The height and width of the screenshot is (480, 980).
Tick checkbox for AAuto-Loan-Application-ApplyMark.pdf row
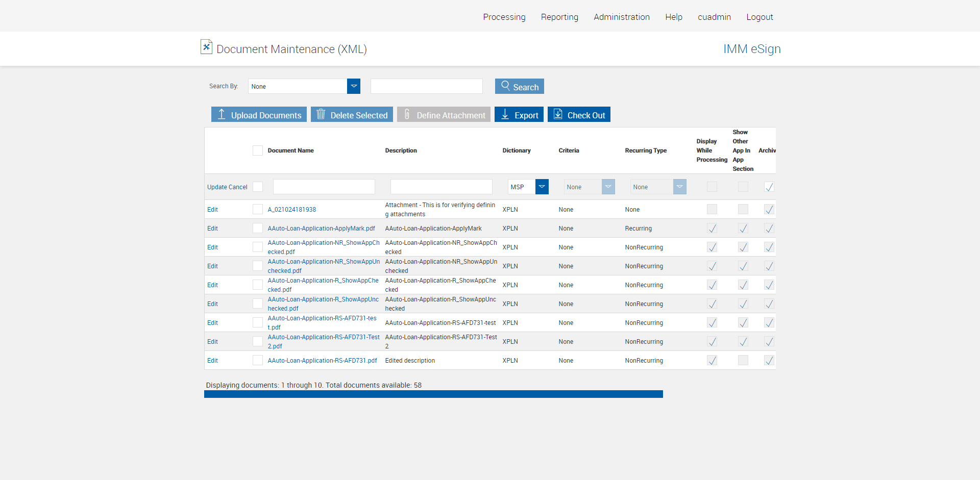(x=258, y=229)
